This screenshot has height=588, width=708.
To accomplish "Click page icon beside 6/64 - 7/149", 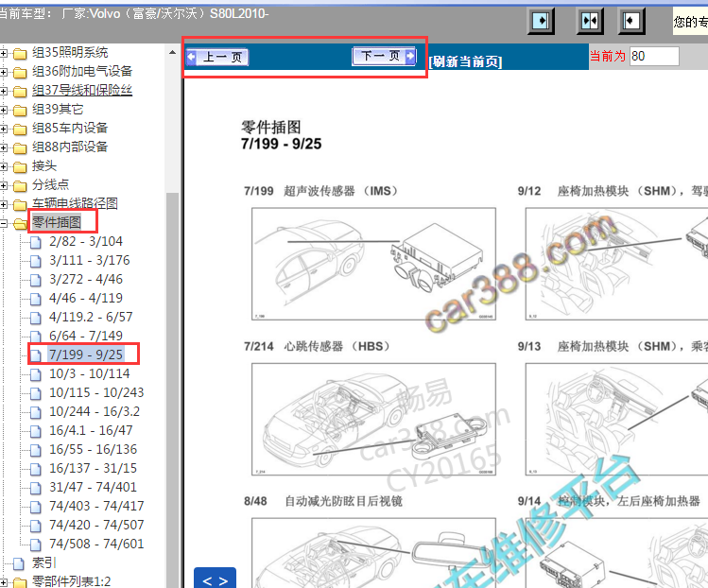I will tap(36, 337).
